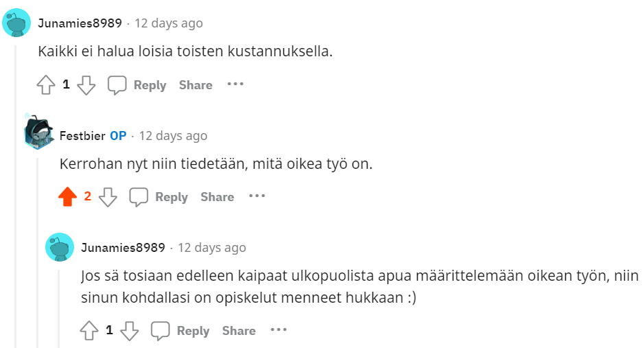The image size is (644, 348).
Task: Share Festbier's comment
Action: coord(217,197)
